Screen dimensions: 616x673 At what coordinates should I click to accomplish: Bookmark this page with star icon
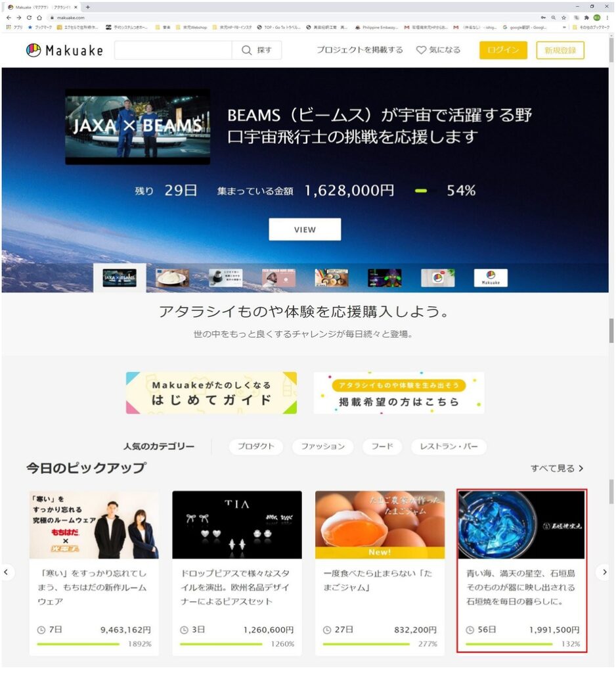point(564,17)
